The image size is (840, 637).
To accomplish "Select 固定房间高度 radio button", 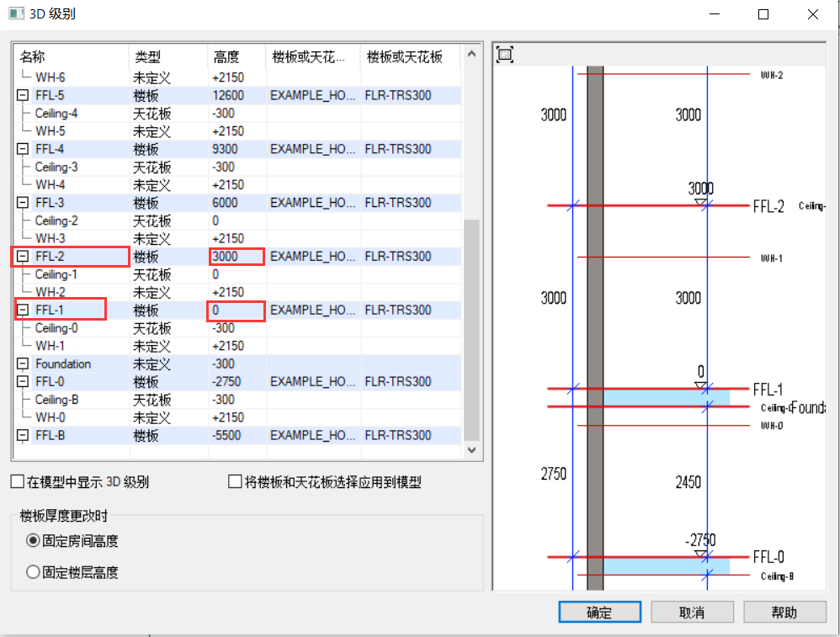I will click(33, 540).
